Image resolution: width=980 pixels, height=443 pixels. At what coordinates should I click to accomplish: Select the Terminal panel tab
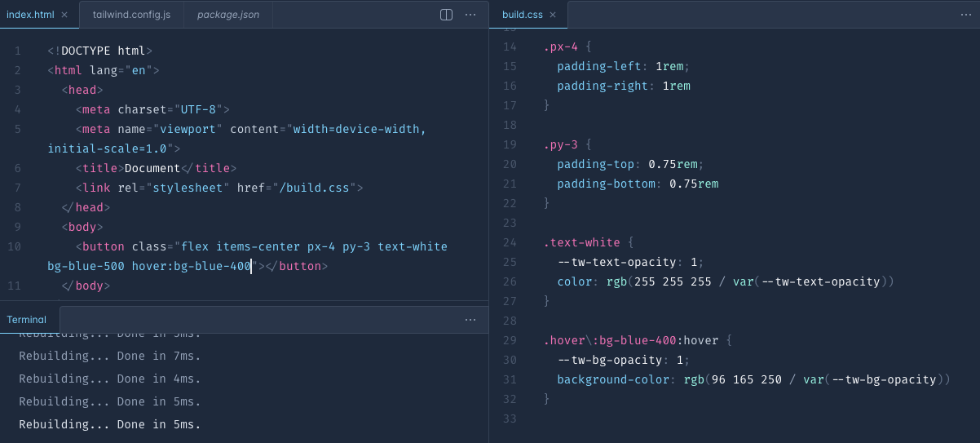point(27,320)
